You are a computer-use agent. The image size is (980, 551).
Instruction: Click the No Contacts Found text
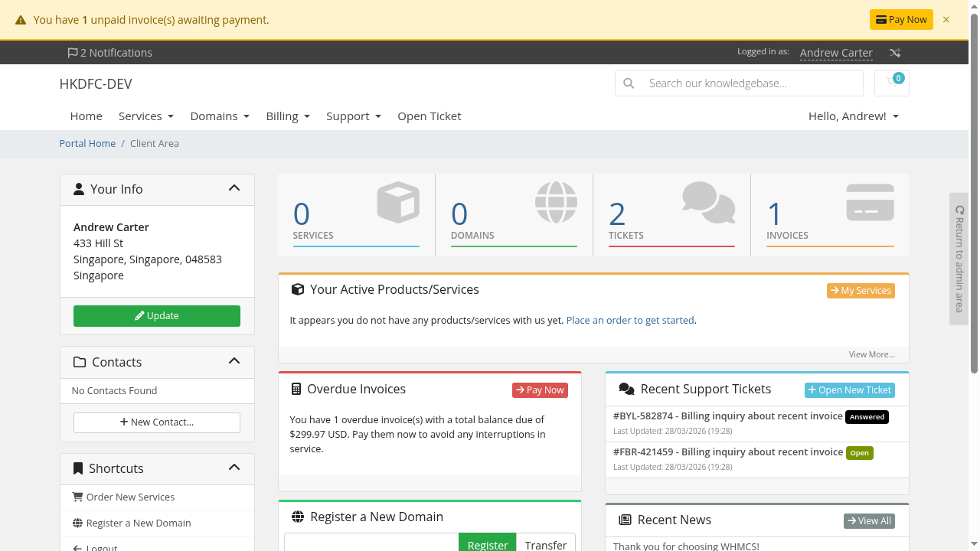(x=114, y=391)
